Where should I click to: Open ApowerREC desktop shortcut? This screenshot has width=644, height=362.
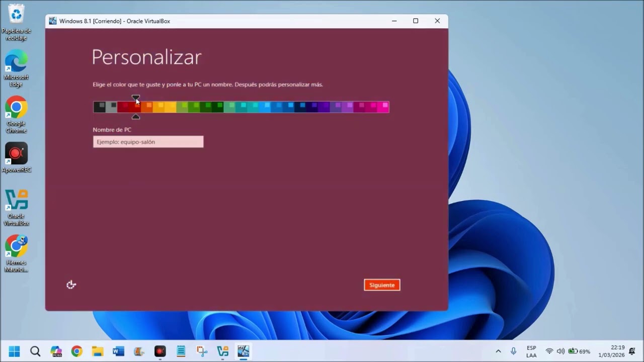pyautogui.click(x=16, y=158)
